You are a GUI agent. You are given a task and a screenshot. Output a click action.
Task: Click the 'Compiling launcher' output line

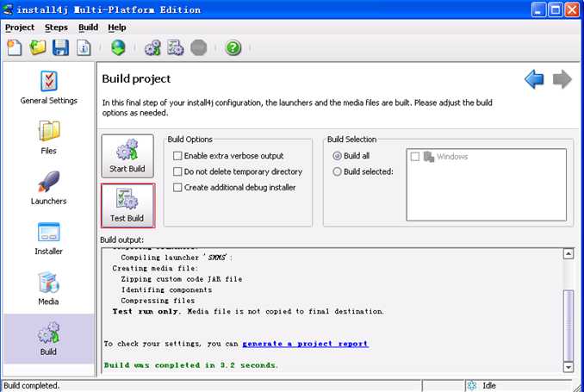[x=177, y=257]
